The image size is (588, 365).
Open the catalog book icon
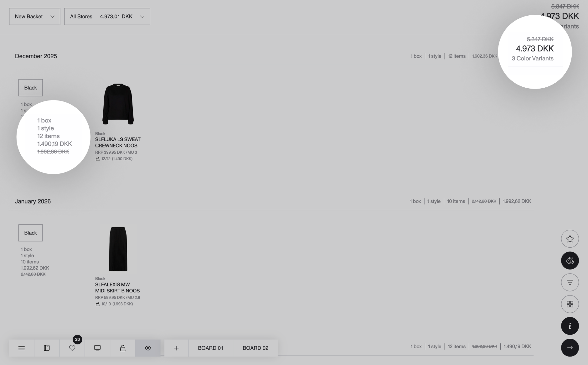pos(47,348)
